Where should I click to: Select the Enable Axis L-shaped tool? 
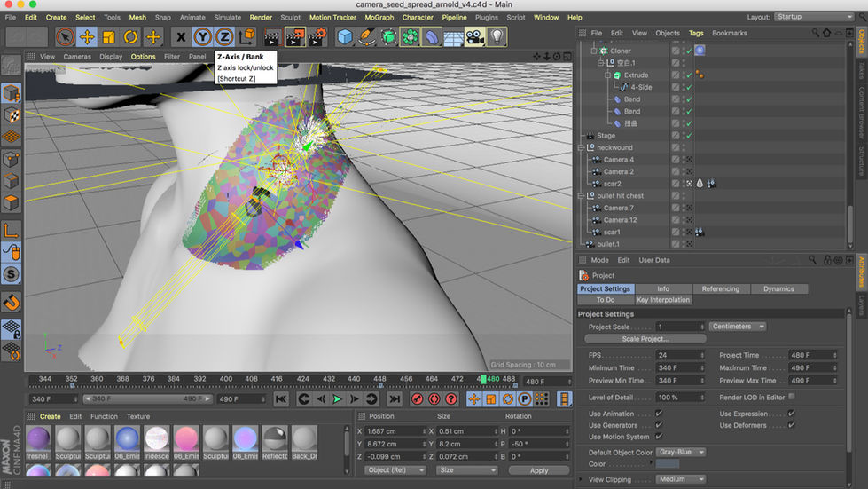pyautogui.click(x=11, y=231)
